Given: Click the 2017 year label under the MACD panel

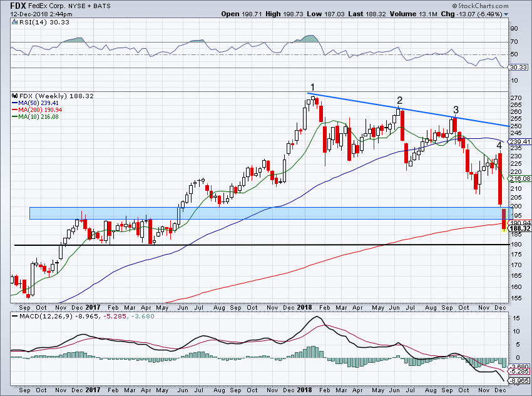Looking at the screenshot, I should point(93,390).
